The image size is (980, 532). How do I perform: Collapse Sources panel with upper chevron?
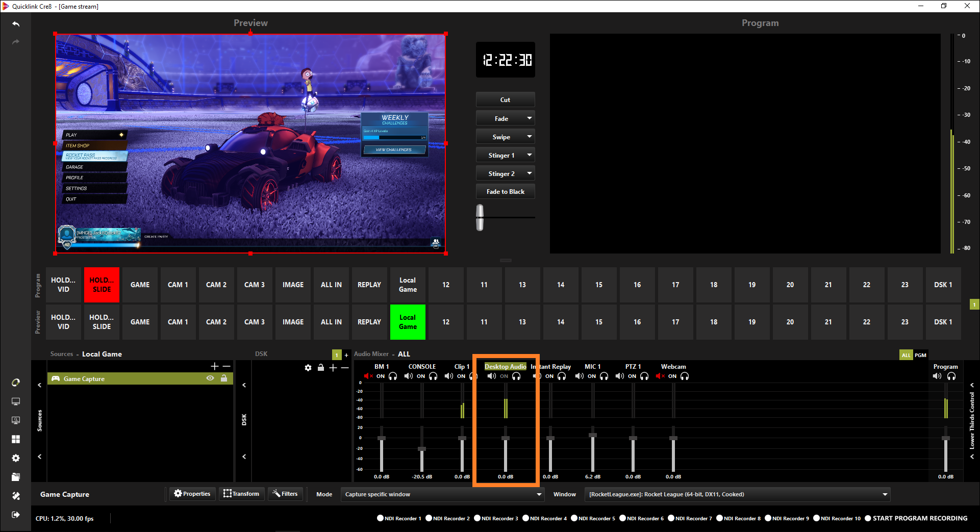pyautogui.click(x=39, y=385)
